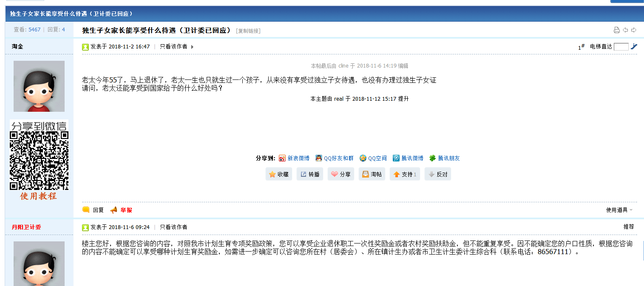Screen dimensions: 644x286
Task: Open the 使用道具 dropdown
Action: 619,210
